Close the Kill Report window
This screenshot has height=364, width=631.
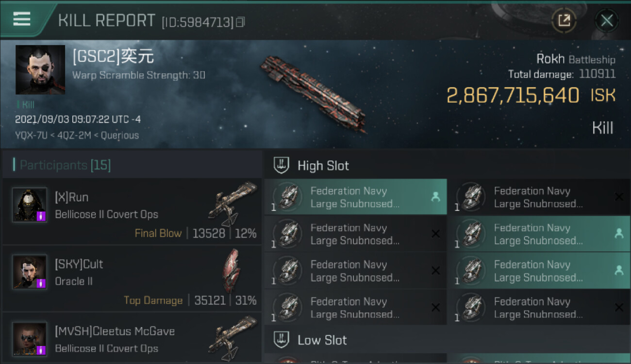(x=606, y=20)
